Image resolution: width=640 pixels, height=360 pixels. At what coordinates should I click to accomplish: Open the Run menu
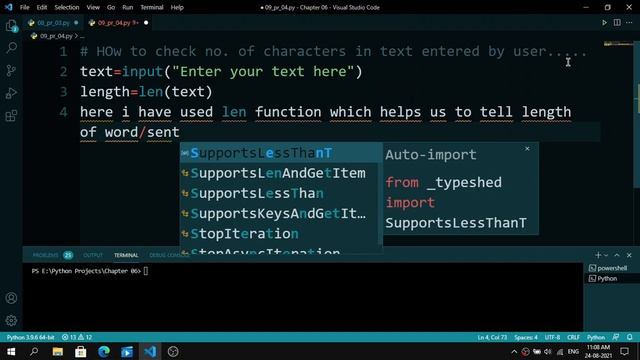click(x=128, y=7)
